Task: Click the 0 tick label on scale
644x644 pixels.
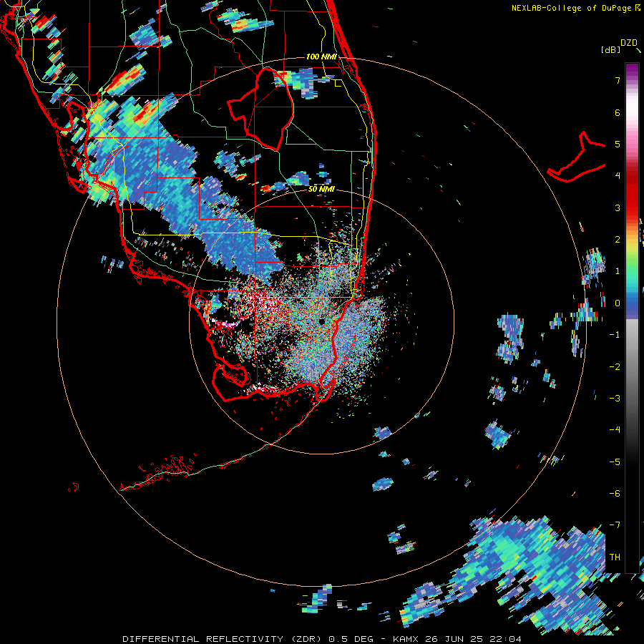Action: click(x=618, y=303)
